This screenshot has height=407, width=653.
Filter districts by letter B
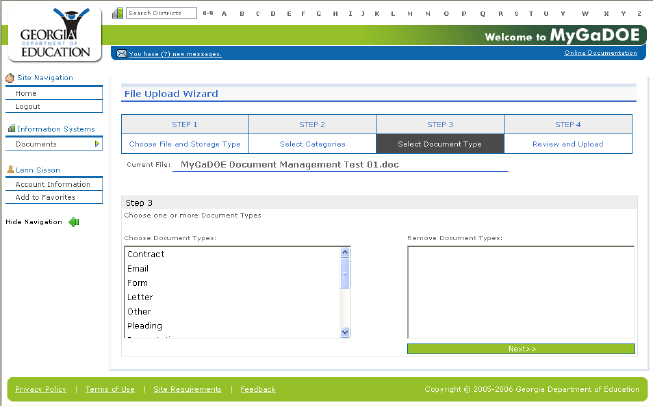242,14
